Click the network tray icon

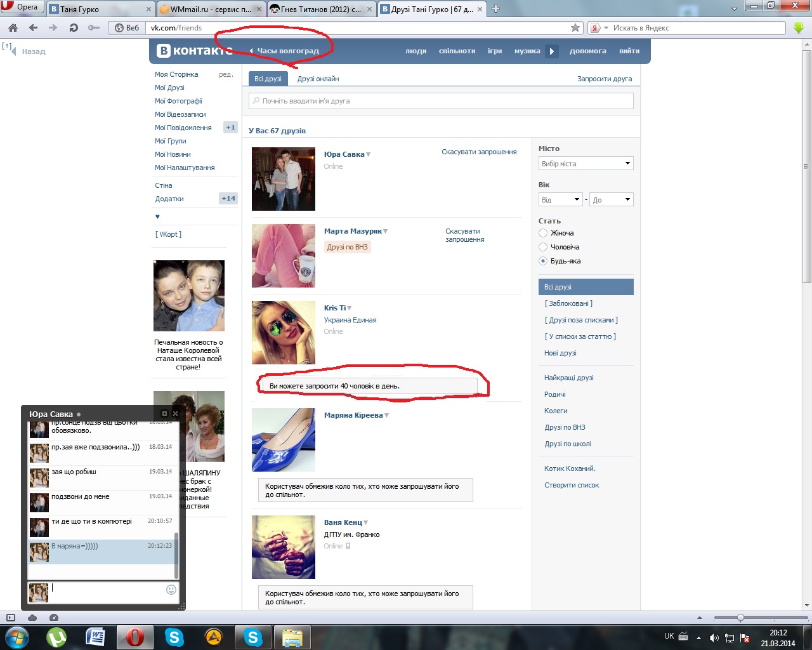point(730,637)
